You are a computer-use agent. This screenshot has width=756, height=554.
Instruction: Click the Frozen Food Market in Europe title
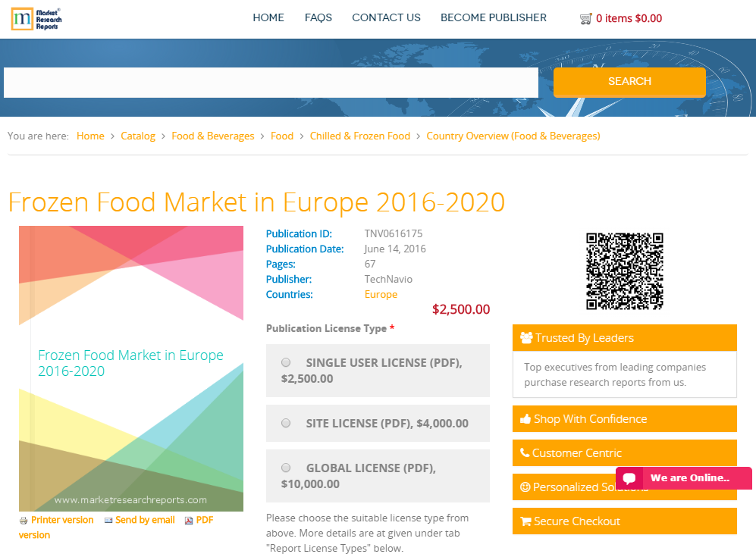pos(256,202)
